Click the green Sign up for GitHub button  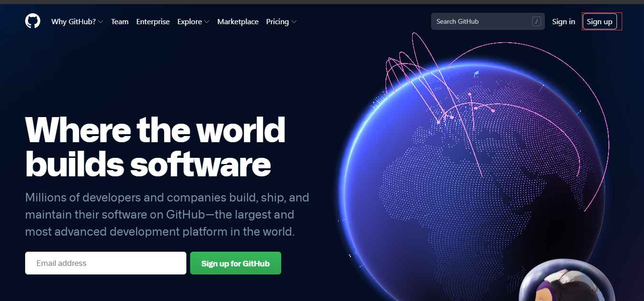[x=236, y=263]
